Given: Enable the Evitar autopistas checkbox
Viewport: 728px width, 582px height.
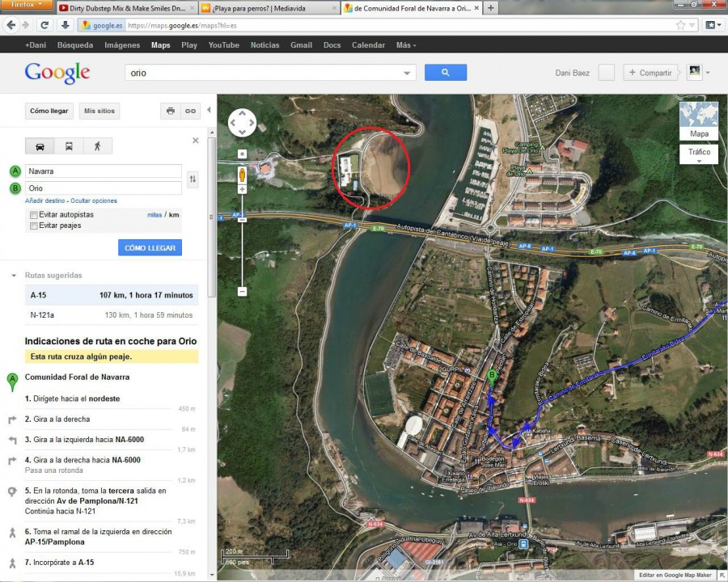Looking at the screenshot, I should [x=33, y=215].
